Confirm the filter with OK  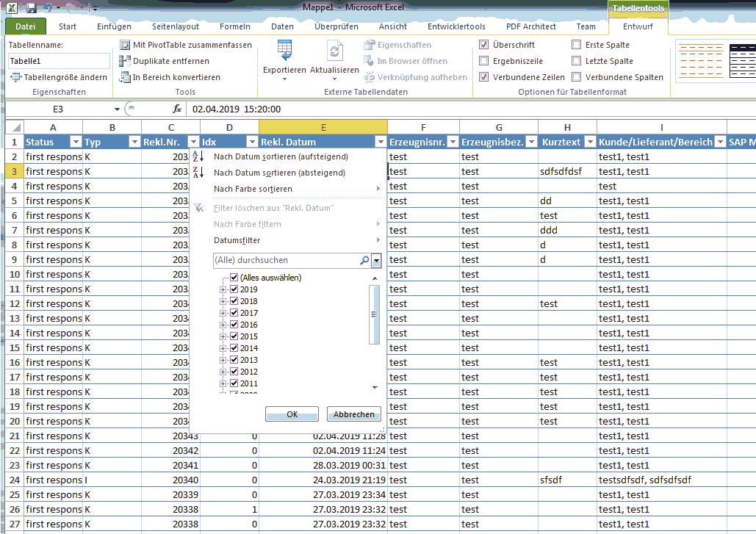(x=291, y=414)
